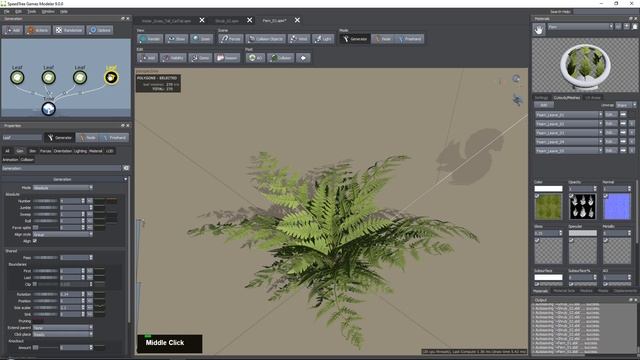Collapse the Generation properties section
640x360 pixels.
[x=125, y=179]
